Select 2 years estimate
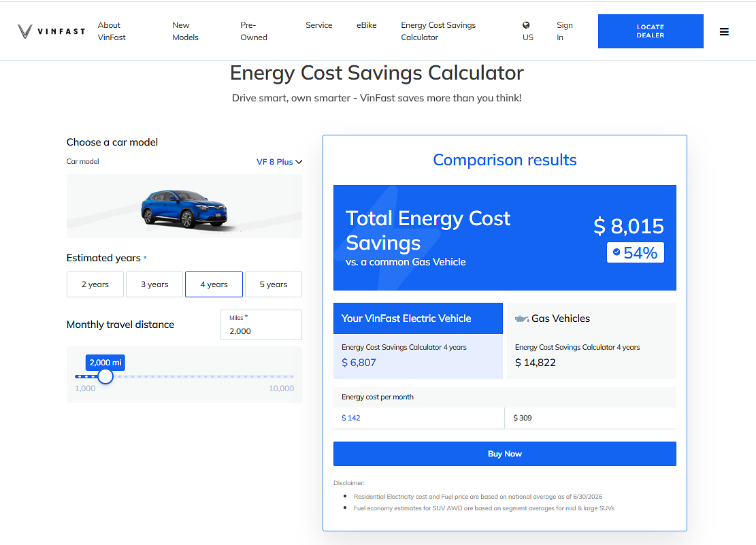The image size is (756, 545). [x=95, y=284]
